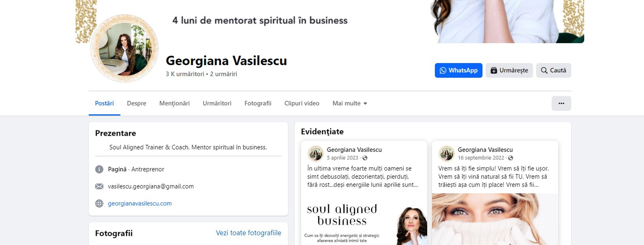The image size is (644, 245).
Task: Click Vezi toate fotografiile link
Action: click(248, 233)
